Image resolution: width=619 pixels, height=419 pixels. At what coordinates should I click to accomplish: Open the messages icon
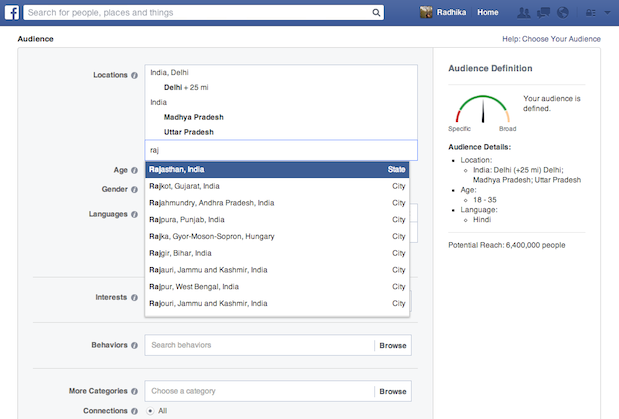coord(544,13)
